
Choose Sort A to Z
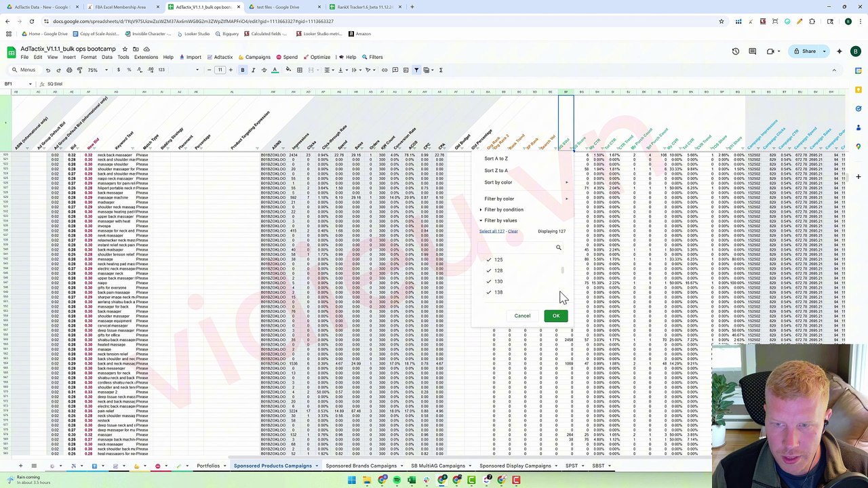click(496, 159)
